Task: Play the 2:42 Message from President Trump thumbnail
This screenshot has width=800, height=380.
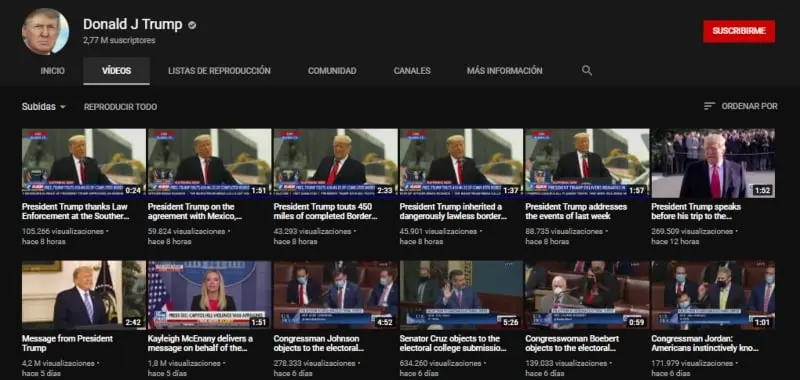Action: click(84, 295)
